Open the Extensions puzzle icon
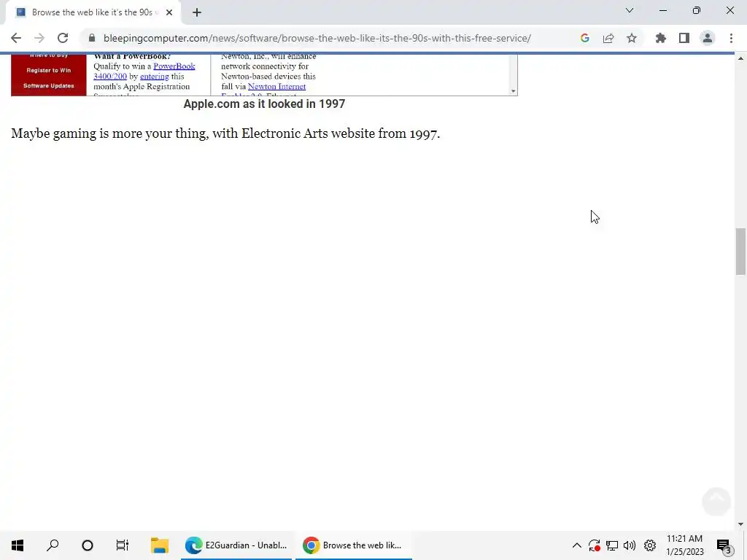This screenshot has width=747, height=560. coord(661,38)
